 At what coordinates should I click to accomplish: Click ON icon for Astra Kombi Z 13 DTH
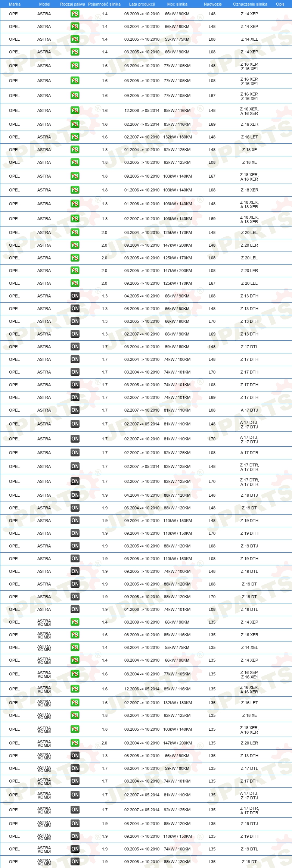[75, 756]
